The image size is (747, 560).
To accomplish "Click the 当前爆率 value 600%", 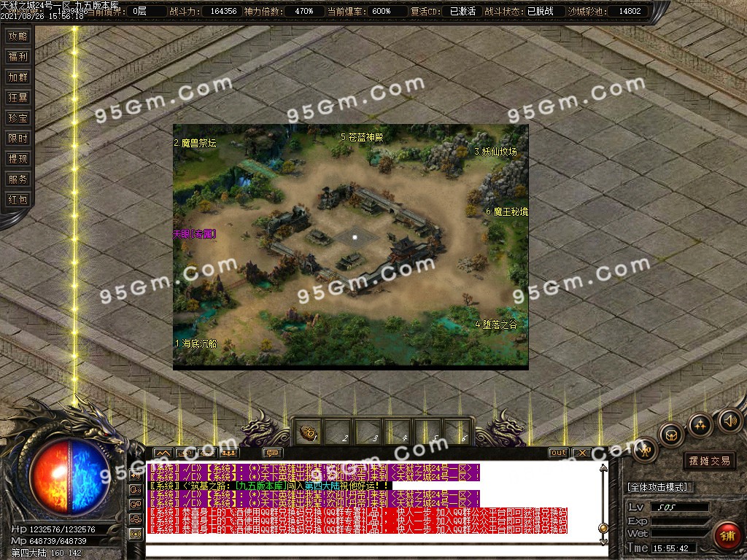I will point(381,11).
